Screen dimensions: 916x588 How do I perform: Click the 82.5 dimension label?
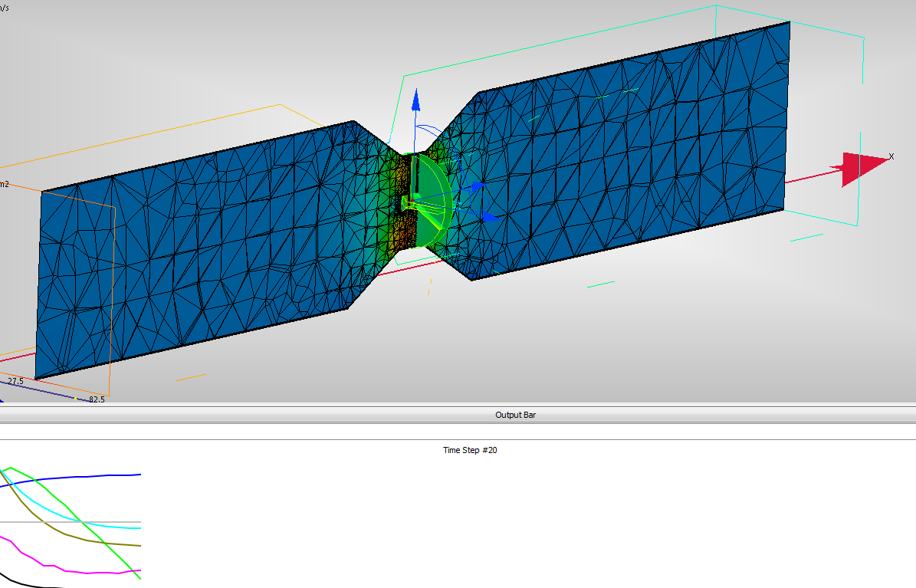pyautogui.click(x=97, y=399)
